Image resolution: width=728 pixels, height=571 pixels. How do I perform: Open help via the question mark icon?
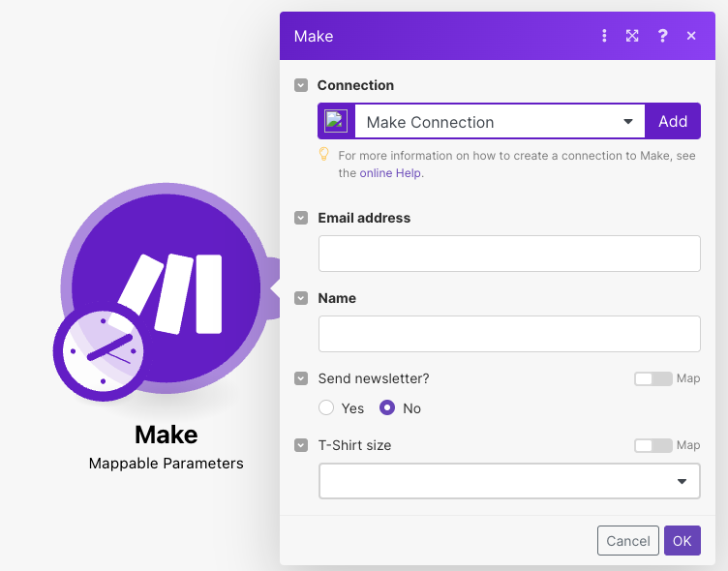662,36
